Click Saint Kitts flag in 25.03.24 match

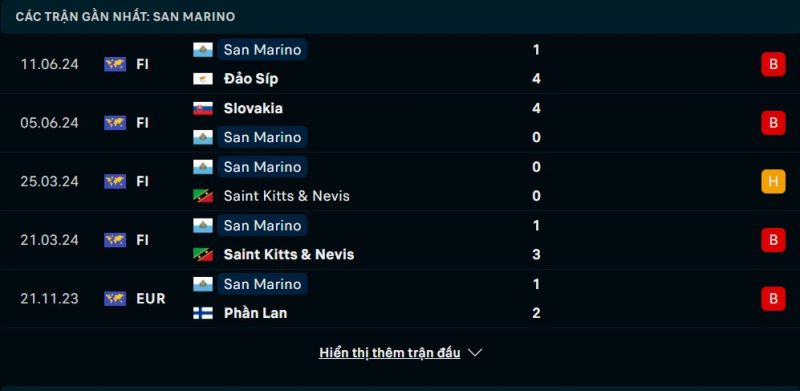coord(203,196)
